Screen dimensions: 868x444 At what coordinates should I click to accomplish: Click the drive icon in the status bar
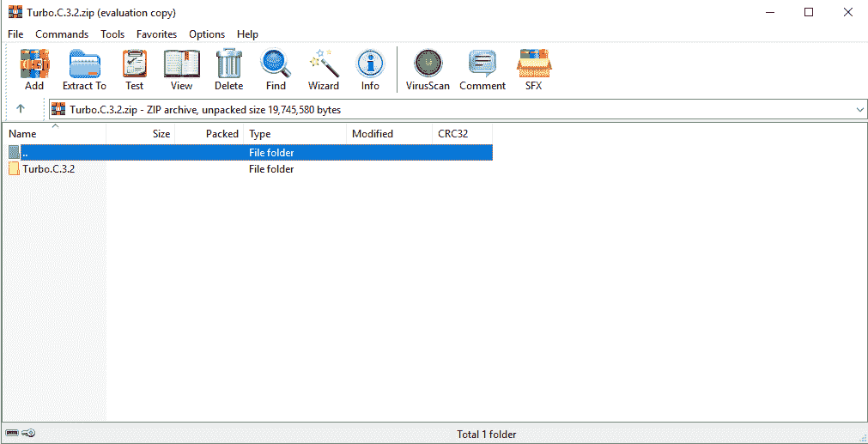pyautogui.click(x=12, y=433)
